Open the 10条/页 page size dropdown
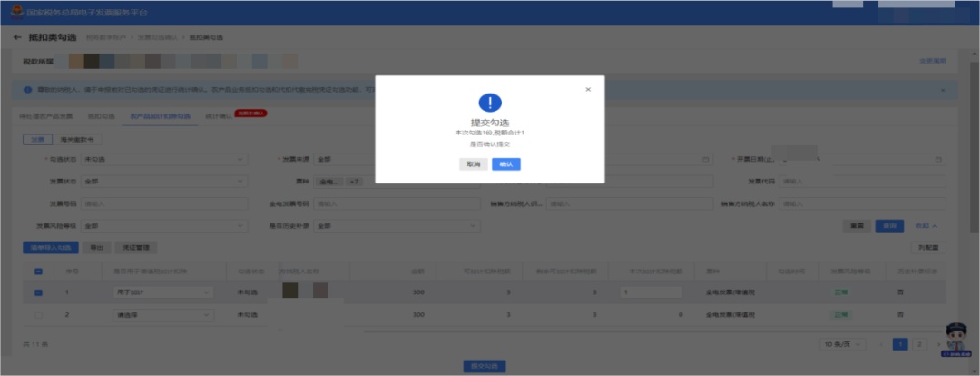The width and height of the screenshot is (980, 376). pyautogui.click(x=843, y=344)
